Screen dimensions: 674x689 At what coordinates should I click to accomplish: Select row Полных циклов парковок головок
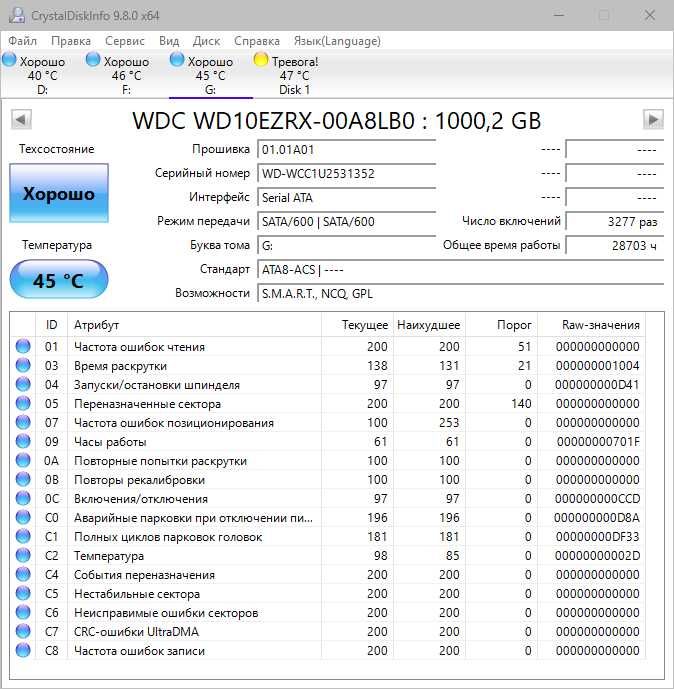pos(327,537)
